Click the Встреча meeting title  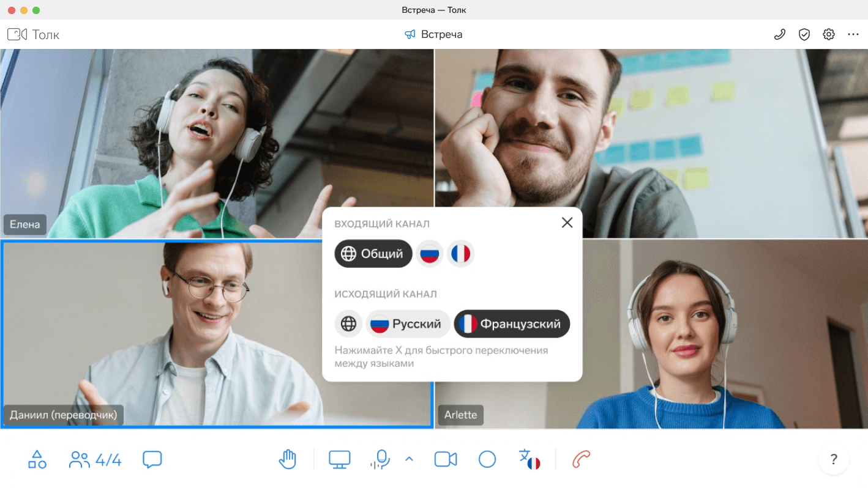(x=441, y=35)
